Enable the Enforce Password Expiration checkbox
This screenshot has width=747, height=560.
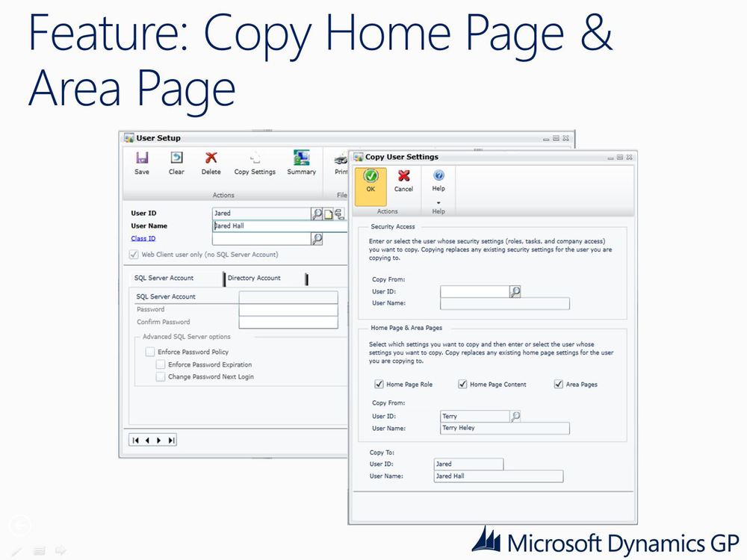pos(161,365)
